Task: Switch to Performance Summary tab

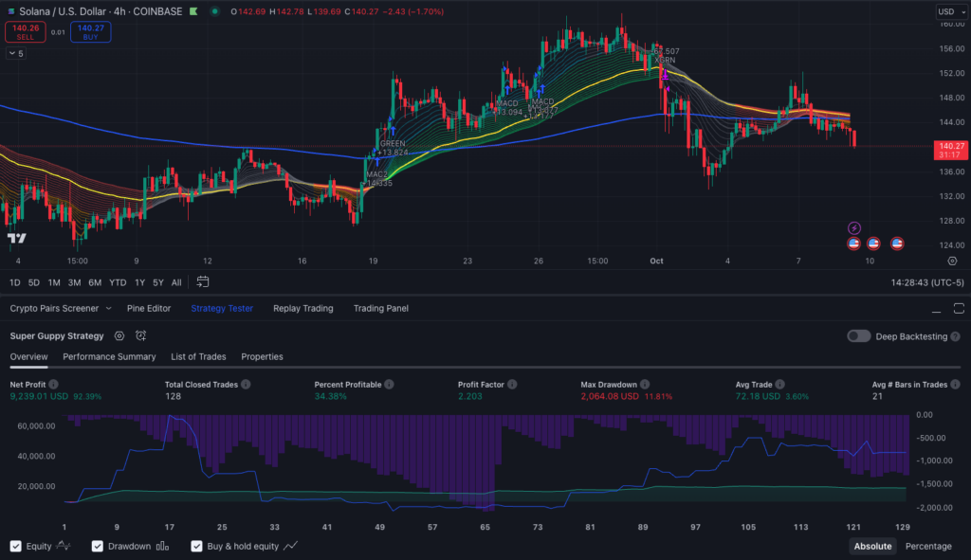Action: pos(109,356)
